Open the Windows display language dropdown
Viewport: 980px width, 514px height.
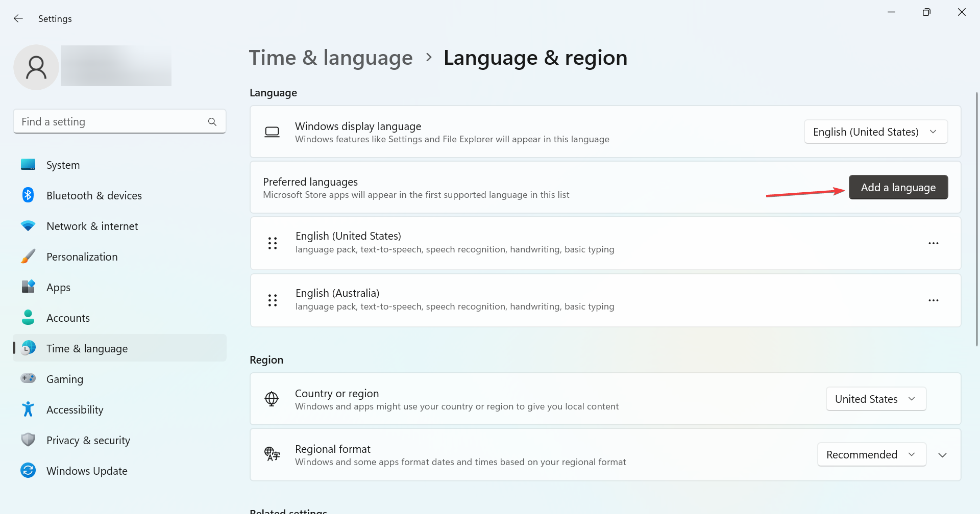tap(875, 132)
